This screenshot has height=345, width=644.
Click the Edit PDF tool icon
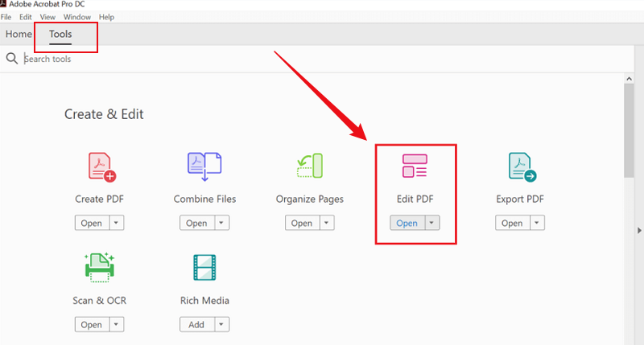click(x=415, y=166)
